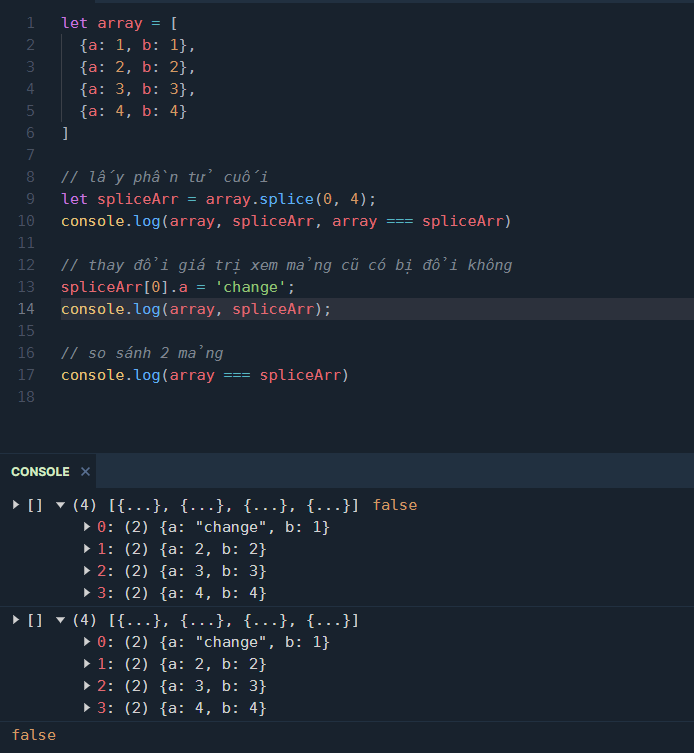
Task: Click 'splice' method on line 9
Action: point(286,199)
